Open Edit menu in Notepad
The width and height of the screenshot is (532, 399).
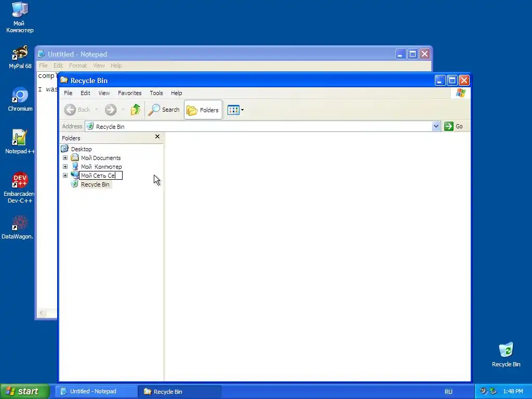point(58,65)
